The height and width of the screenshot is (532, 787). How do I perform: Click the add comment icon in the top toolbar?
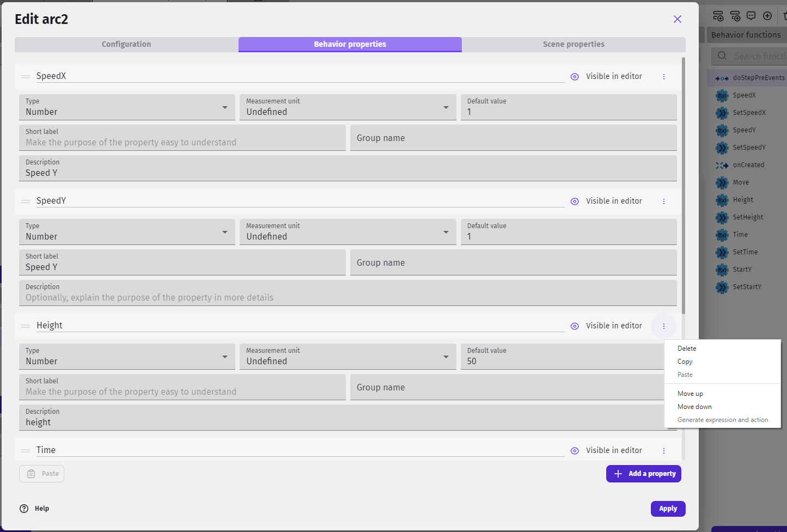[x=751, y=16]
